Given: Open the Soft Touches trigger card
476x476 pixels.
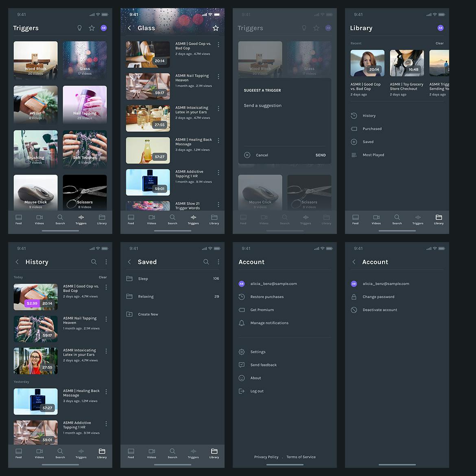Looking at the screenshot, I should [85, 149].
